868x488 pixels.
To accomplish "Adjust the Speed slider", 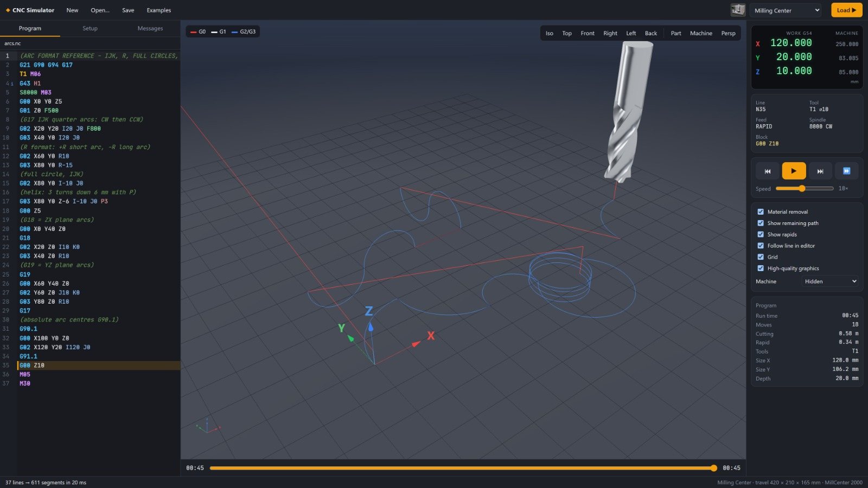I will pos(805,189).
